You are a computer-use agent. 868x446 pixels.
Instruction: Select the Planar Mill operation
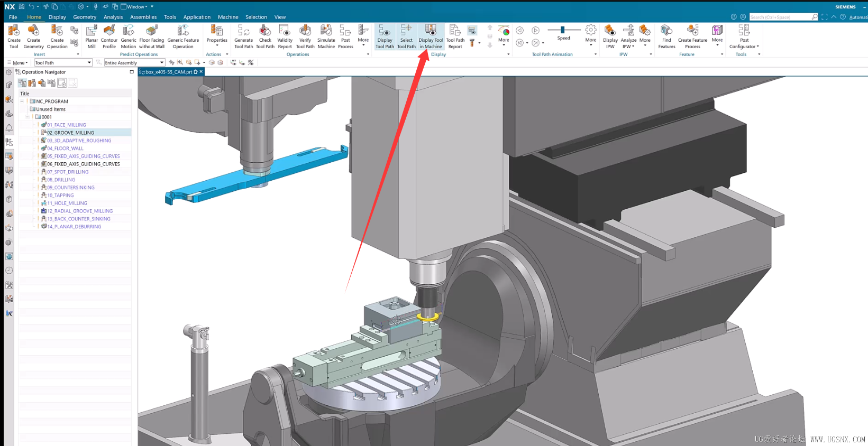(x=92, y=36)
